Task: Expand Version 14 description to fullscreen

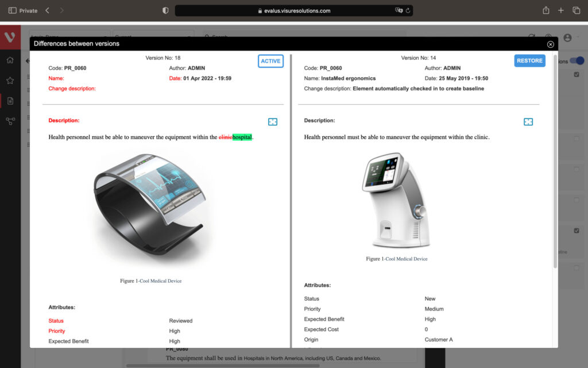Action: click(x=528, y=122)
